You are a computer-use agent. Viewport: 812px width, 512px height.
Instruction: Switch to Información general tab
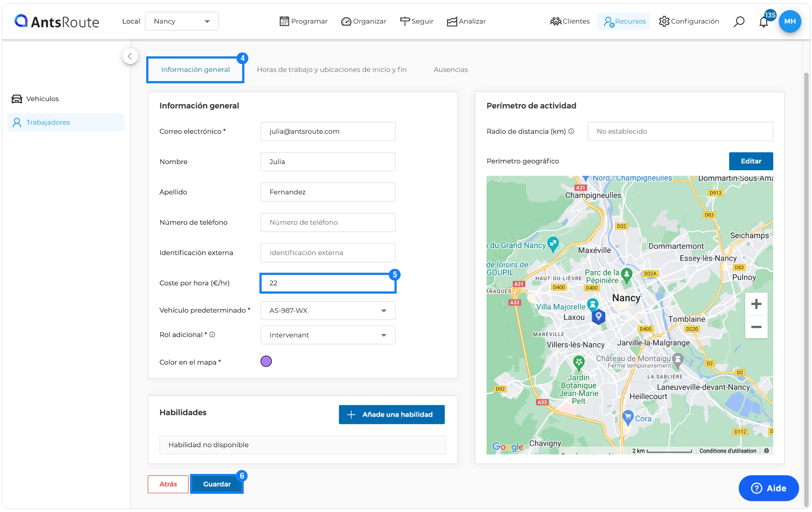click(195, 69)
